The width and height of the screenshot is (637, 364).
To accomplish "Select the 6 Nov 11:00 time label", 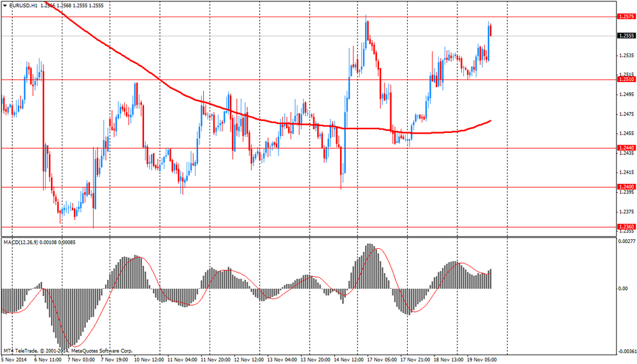I will (48, 360).
